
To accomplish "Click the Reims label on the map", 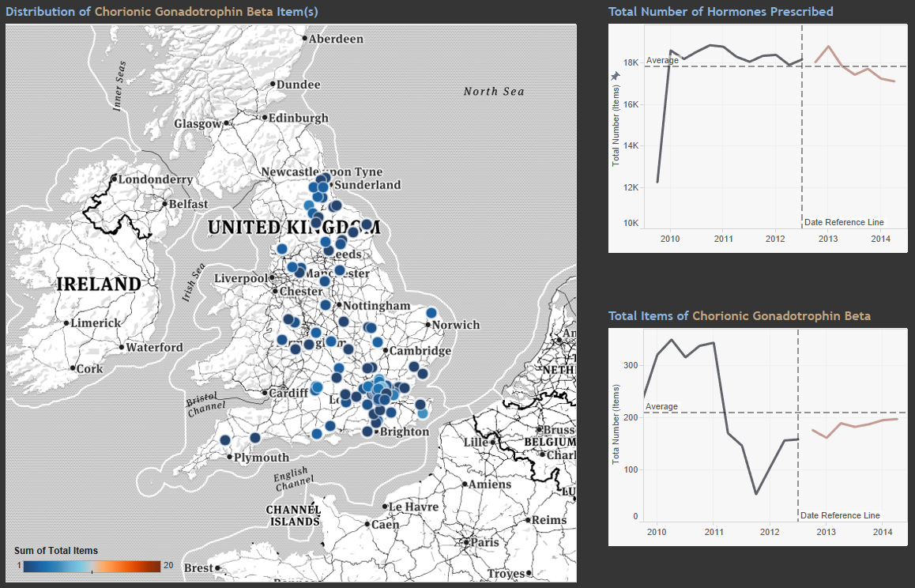I will pos(549,520).
